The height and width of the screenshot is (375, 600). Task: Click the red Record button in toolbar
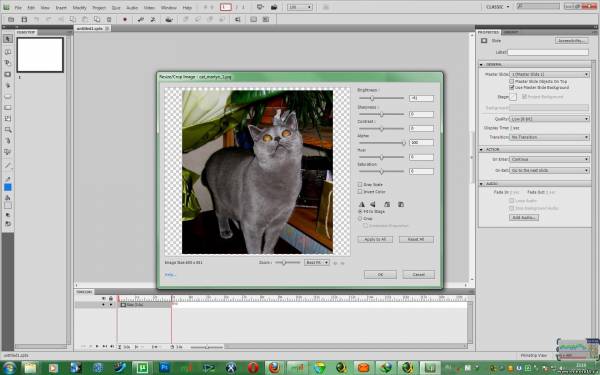(125, 20)
